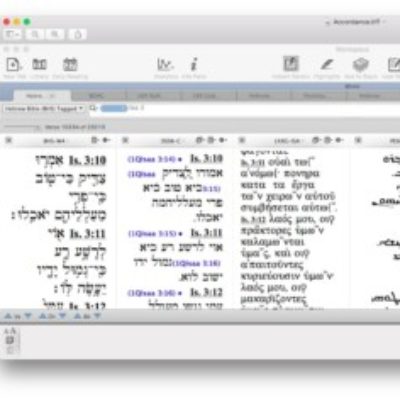Click the second blue down navigation arrow
Image resolution: width=400 pixels, height=400 pixels.
click(x=62, y=316)
